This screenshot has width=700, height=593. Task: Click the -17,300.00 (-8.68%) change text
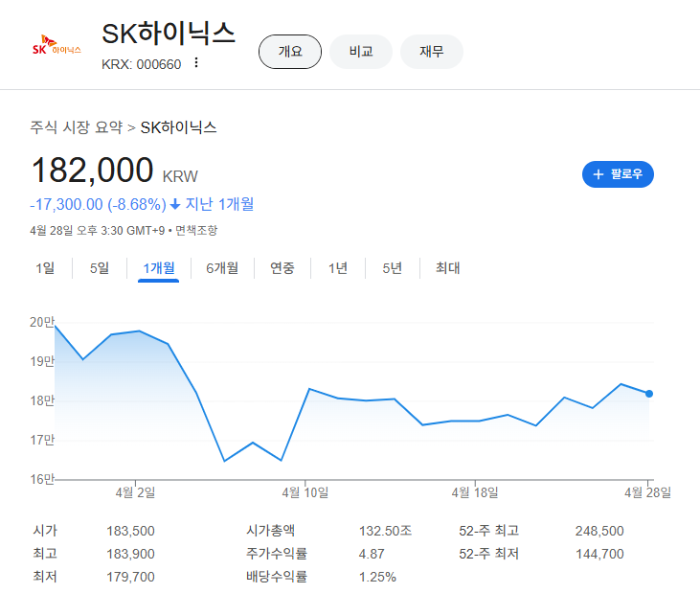(98, 204)
